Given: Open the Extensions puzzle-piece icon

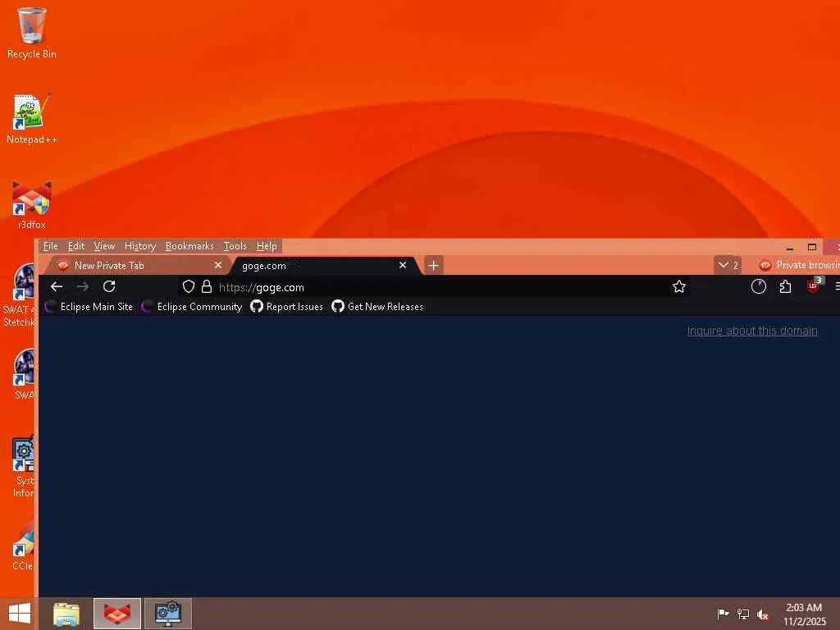Looking at the screenshot, I should point(785,286).
